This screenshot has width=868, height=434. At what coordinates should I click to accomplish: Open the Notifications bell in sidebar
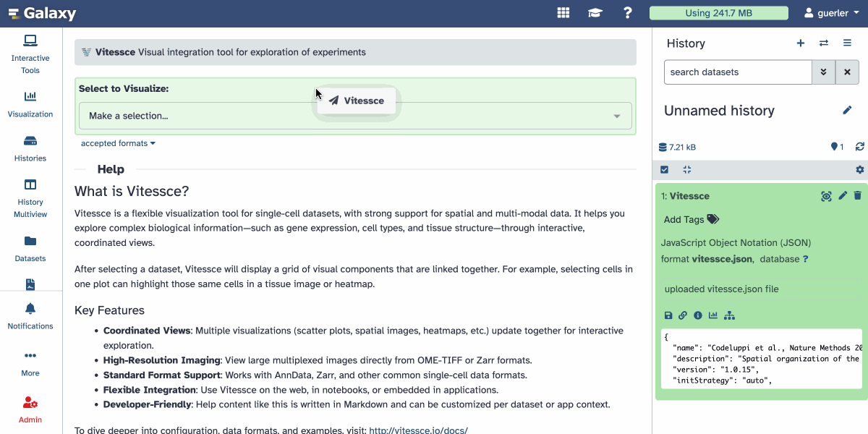click(30, 315)
